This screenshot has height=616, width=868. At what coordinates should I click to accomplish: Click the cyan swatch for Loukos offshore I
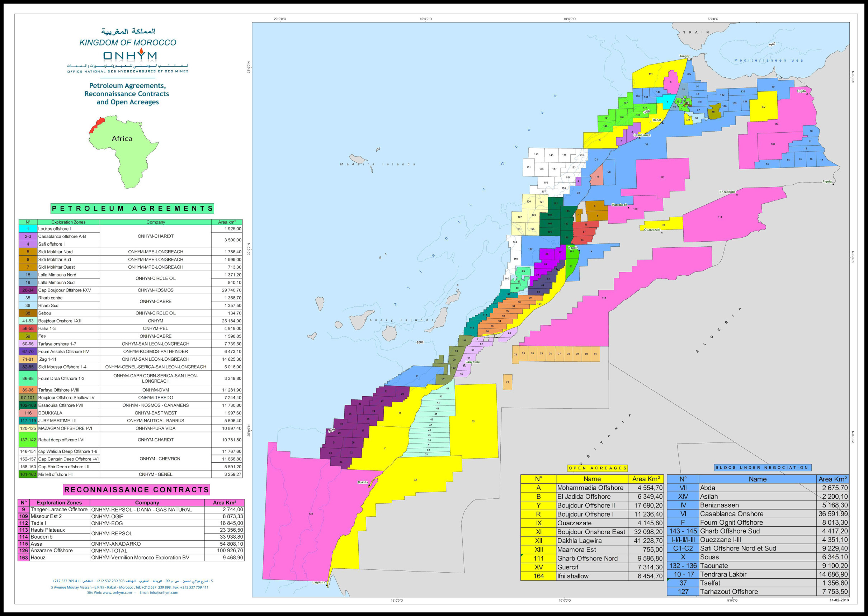coord(28,229)
